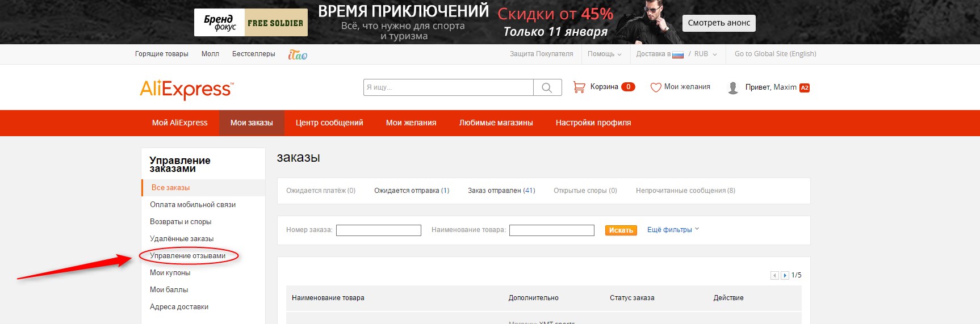980x324 pixels.
Task: Open Go to Global Site (English) link
Action: pyautogui.click(x=775, y=54)
